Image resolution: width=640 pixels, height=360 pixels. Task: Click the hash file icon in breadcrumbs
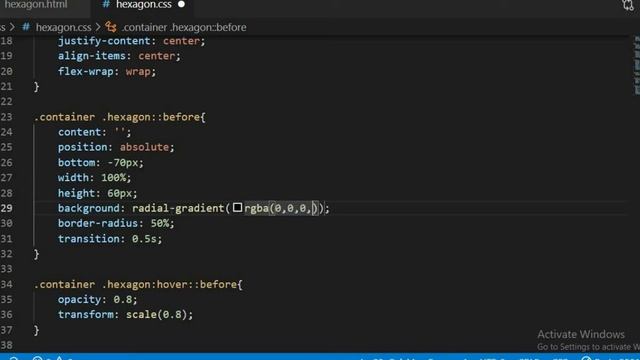point(26,27)
